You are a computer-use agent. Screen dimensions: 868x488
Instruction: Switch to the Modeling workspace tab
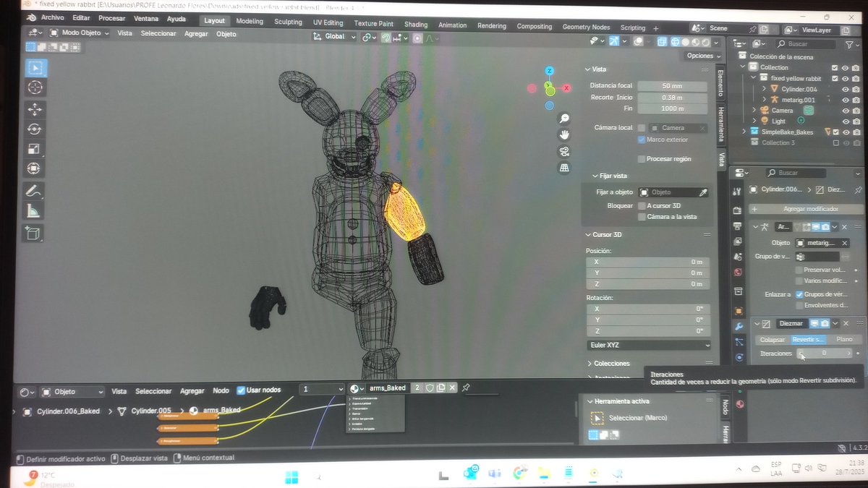point(250,22)
